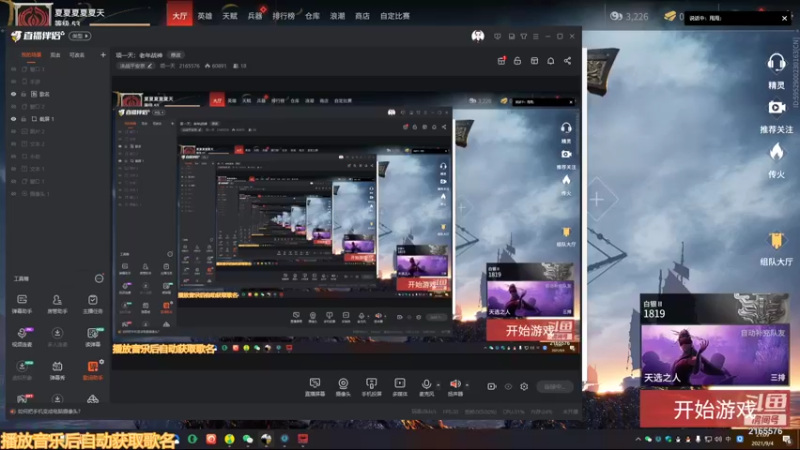
Task: Open the 大厅 tab in the game
Action: (x=180, y=16)
